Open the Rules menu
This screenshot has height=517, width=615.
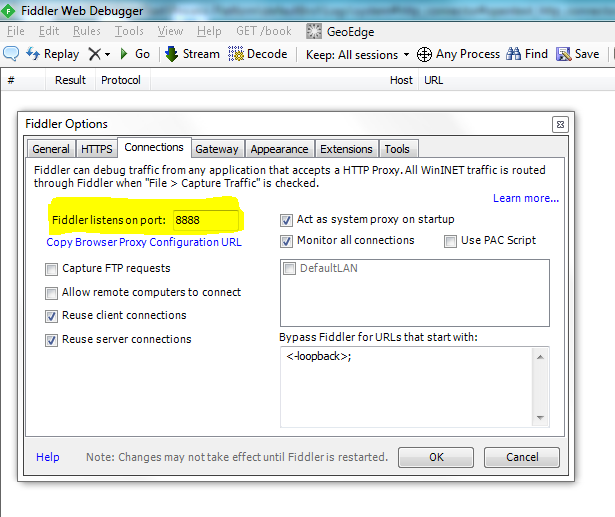(87, 31)
